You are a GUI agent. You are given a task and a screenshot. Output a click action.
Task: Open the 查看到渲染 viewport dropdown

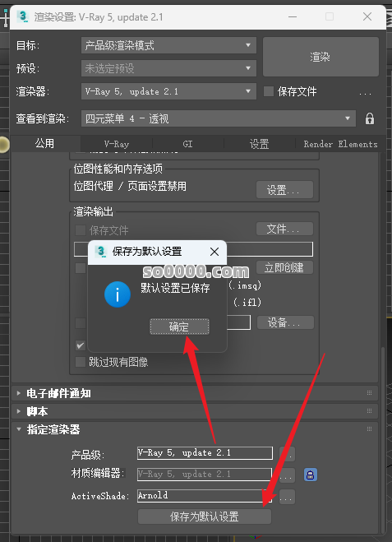219,118
